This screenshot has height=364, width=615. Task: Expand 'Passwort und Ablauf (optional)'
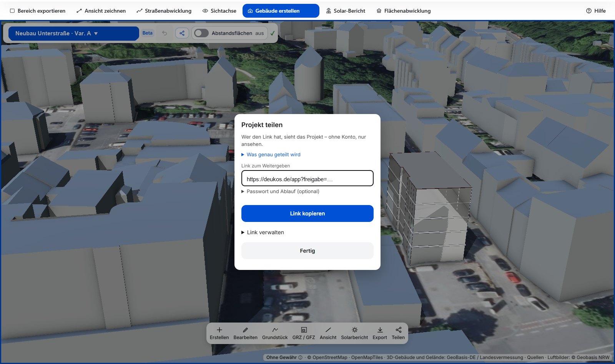(x=280, y=191)
